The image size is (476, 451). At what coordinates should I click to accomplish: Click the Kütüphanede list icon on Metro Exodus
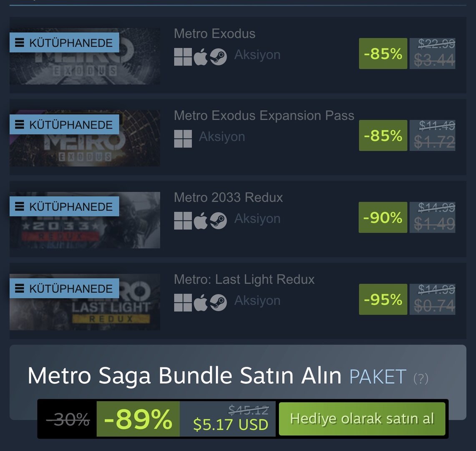(x=20, y=43)
